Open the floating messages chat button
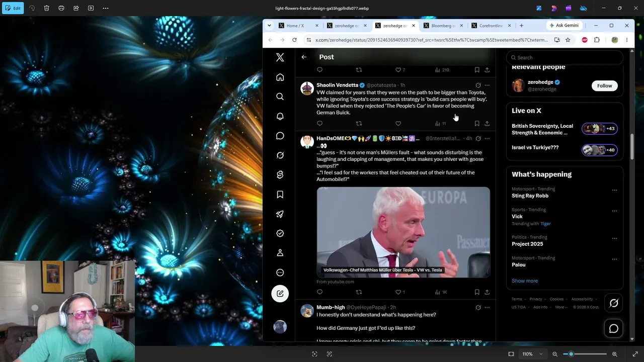Viewport: 644px width, 362px height. point(614,329)
